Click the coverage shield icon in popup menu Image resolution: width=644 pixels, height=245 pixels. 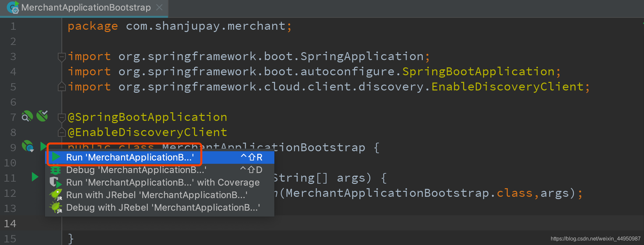(56, 182)
